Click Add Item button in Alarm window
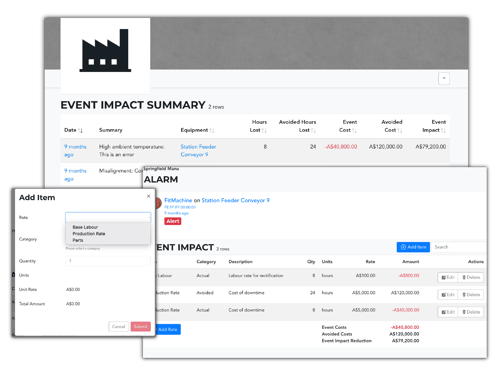Screen dimensions: 500x375 coord(413,247)
